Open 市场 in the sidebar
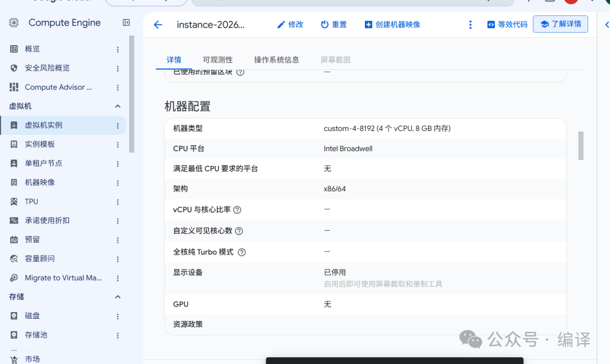Screen dimensions: 610x364 click(x=32, y=359)
